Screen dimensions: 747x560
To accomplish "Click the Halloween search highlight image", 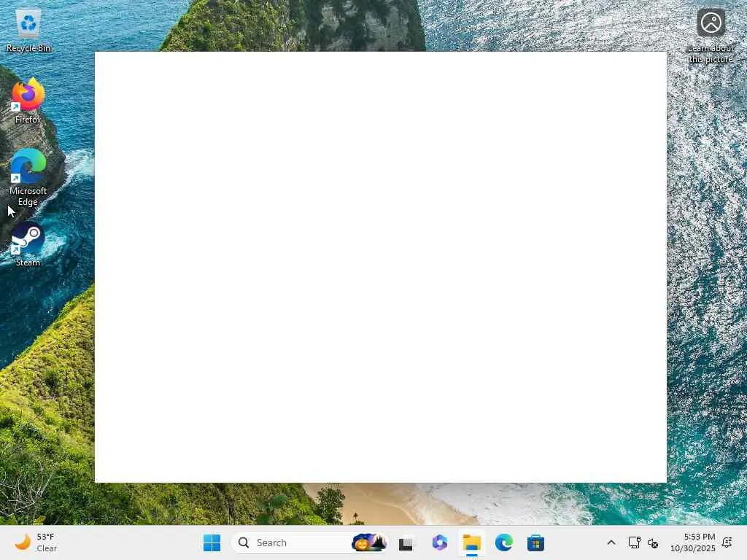I will click(x=368, y=542).
